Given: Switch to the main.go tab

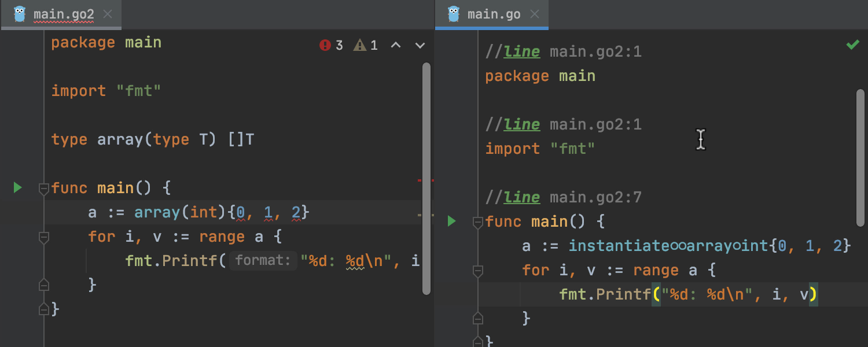Looking at the screenshot, I should pyautogui.click(x=494, y=14).
